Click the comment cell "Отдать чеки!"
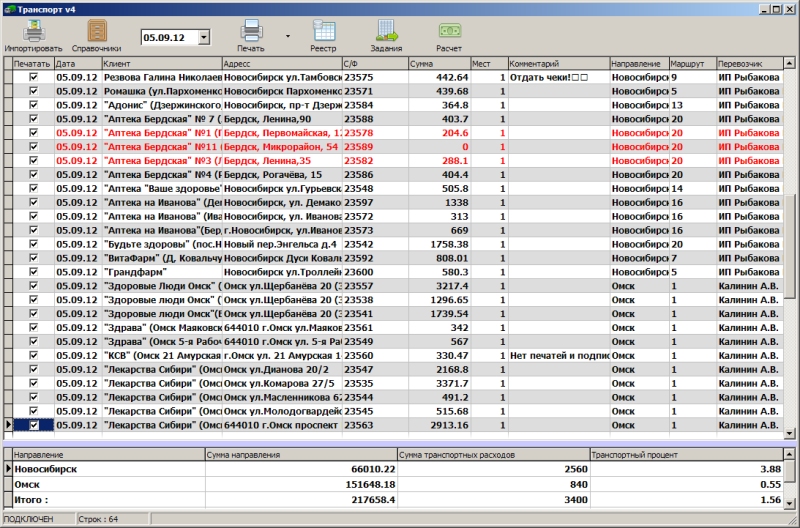The width and height of the screenshot is (800, 528). pyautogui.click(x=559, y=77)
